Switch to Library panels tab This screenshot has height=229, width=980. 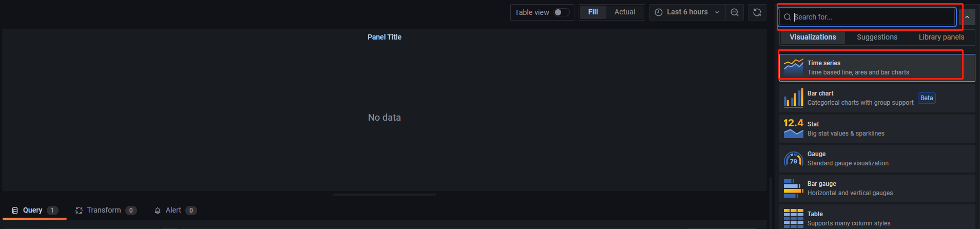pos(941,37)
